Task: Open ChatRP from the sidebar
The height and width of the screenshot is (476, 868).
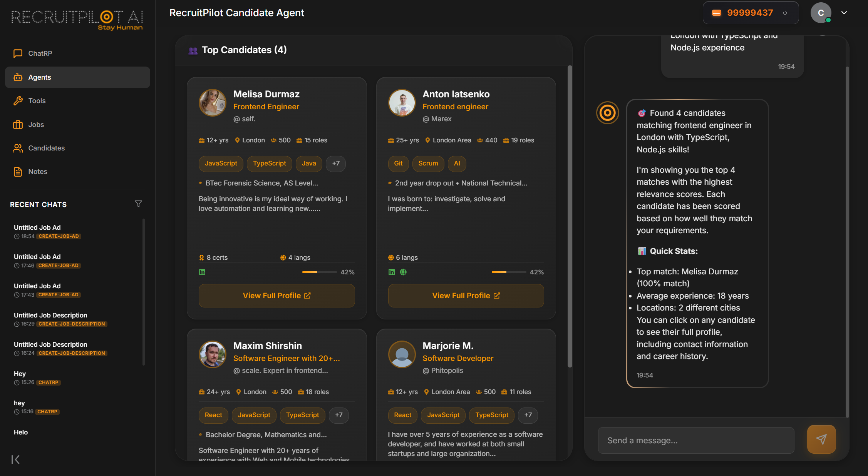Action: pyautogui.click(x=77, y=53)
